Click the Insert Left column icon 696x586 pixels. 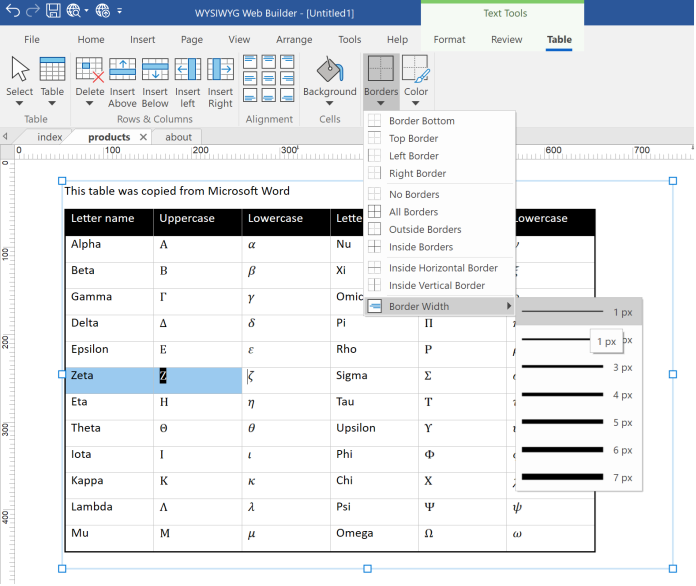pos(188,70)
